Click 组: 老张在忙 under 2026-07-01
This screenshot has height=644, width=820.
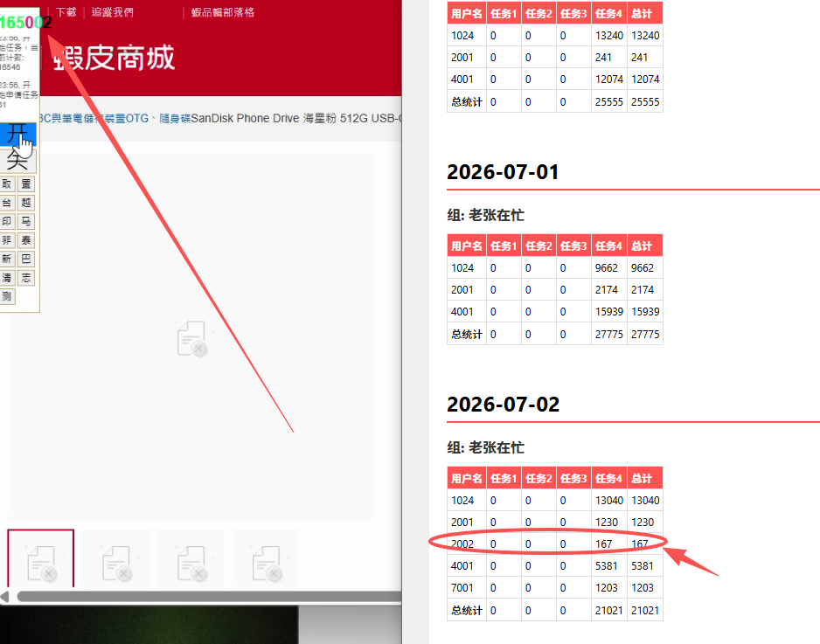click(x=486, y=215)
